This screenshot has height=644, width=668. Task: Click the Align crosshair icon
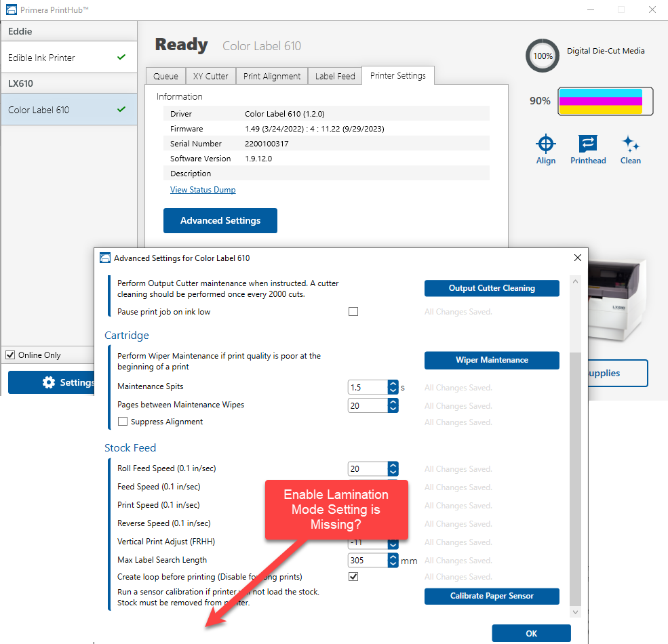[x=546, y=144]
